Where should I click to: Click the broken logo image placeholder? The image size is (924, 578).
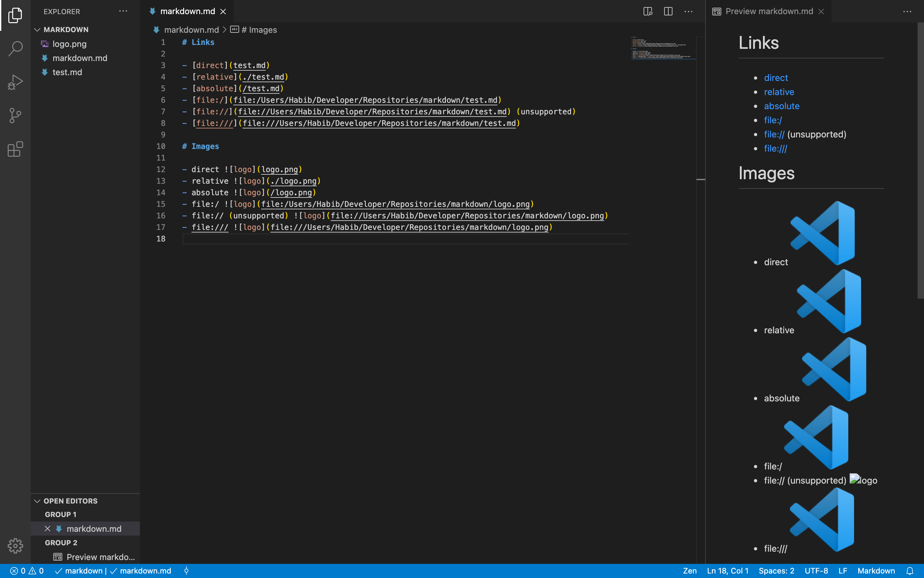pyautogui.click(x=863, y=480)
